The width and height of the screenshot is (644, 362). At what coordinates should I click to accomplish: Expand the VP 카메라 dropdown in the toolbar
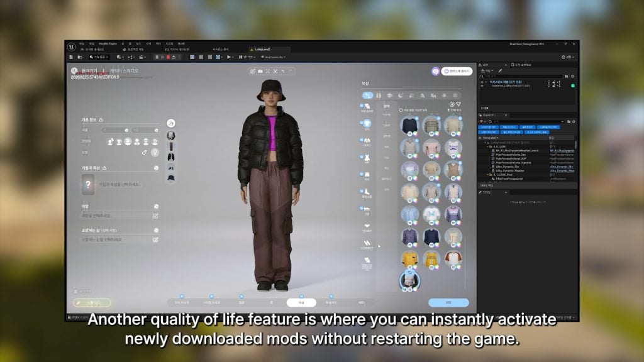[x=253, y=57]
